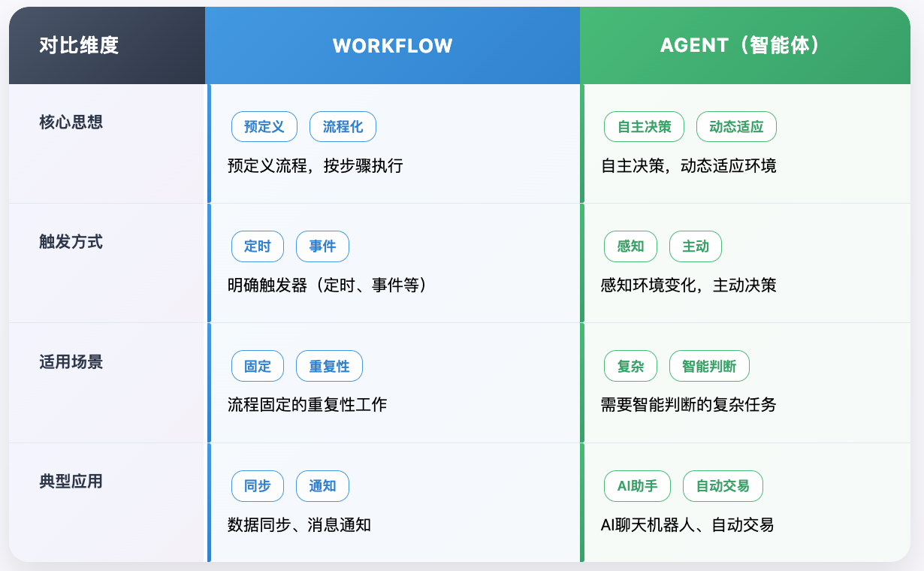Select the 重复性 tag
924x571 pixels.
[x=329, y=367]
